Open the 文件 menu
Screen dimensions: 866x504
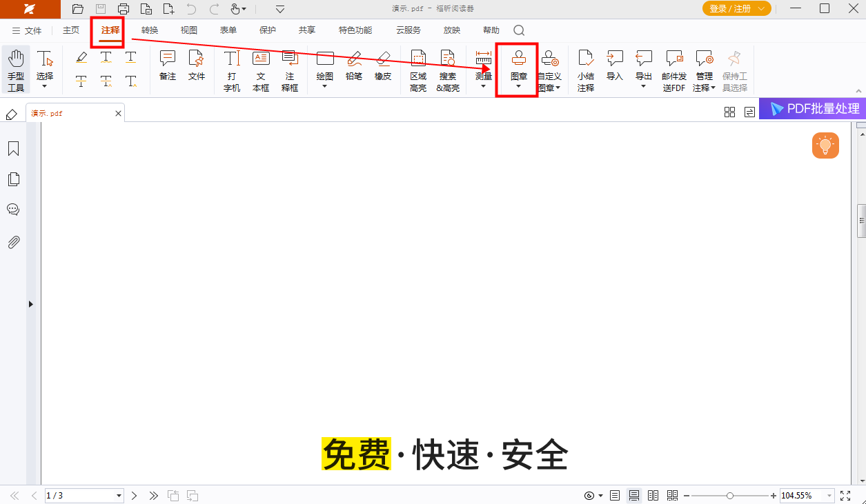coord(27,30)
